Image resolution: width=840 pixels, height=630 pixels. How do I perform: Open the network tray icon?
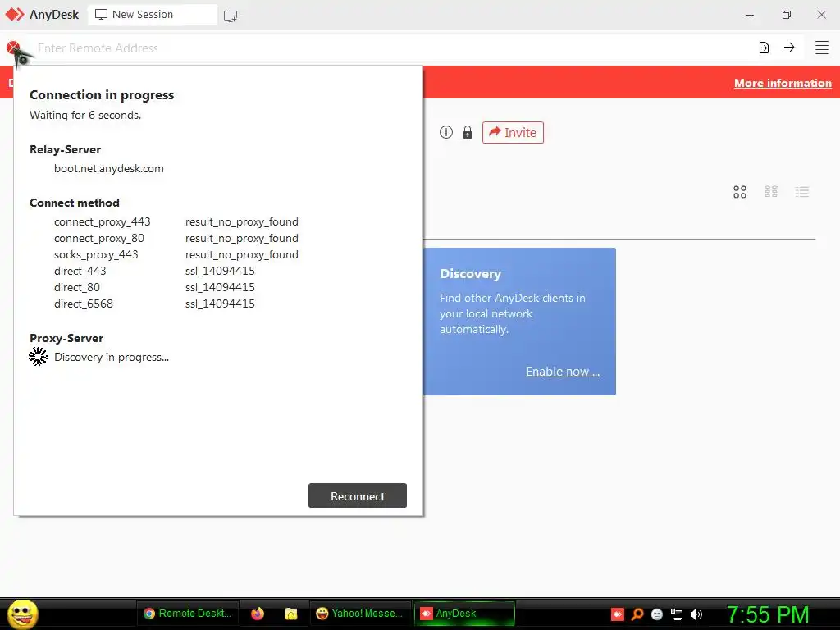click(677, 614)
